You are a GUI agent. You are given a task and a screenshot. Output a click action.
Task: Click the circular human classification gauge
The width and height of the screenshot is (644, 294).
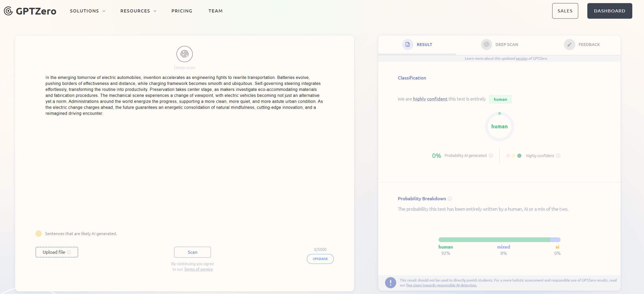click(499, 126)
